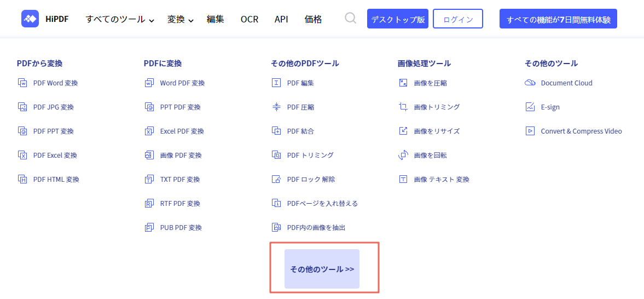Click the PUB PDF 変換 icon
Screen dimensions: 644x299
pyautogui.click(x=149, y=227)
